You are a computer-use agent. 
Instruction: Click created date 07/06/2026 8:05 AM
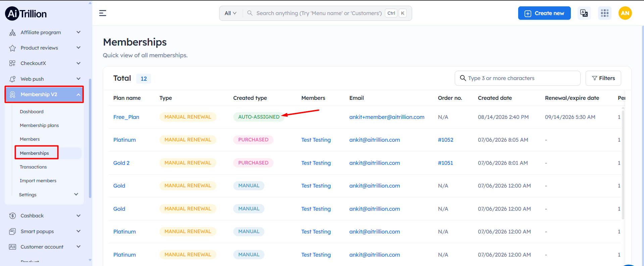503,140
